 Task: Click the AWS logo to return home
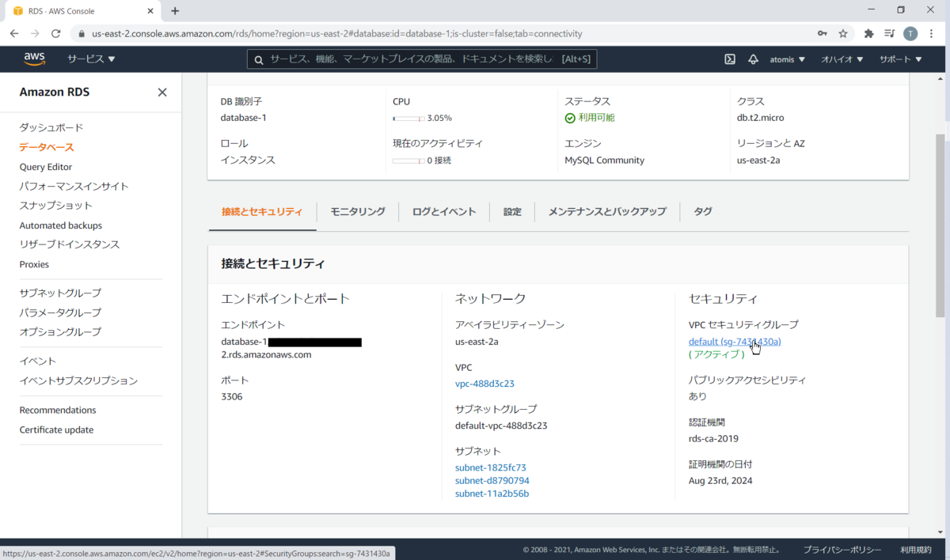click(x=34, y=59)
